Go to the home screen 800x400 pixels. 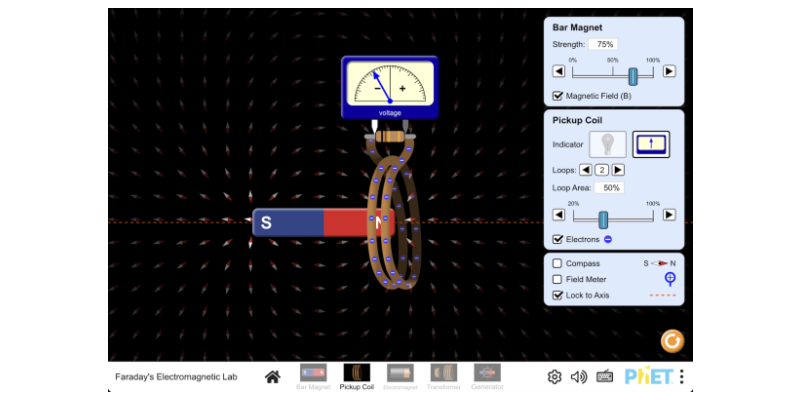[x=272, y=376]
